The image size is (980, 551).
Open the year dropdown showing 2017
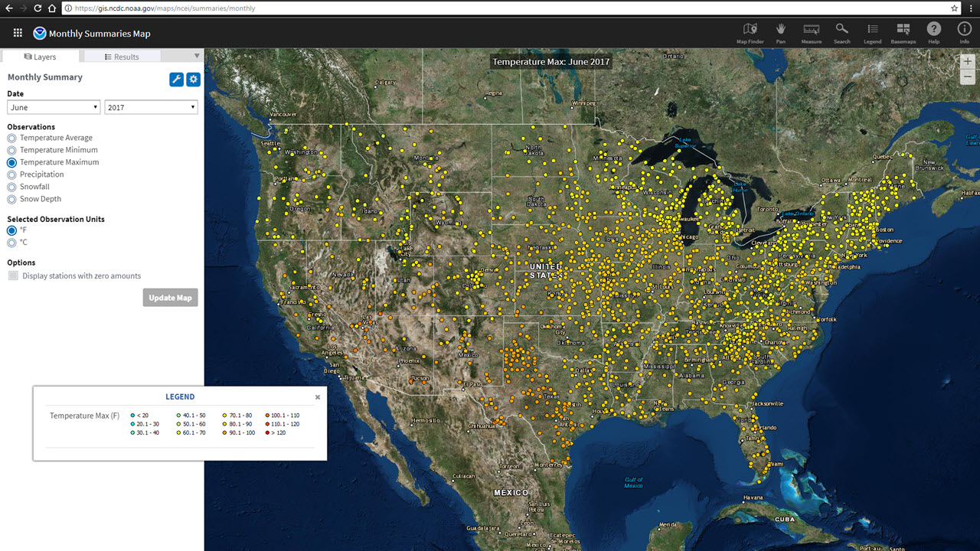[x=151, y=108]
